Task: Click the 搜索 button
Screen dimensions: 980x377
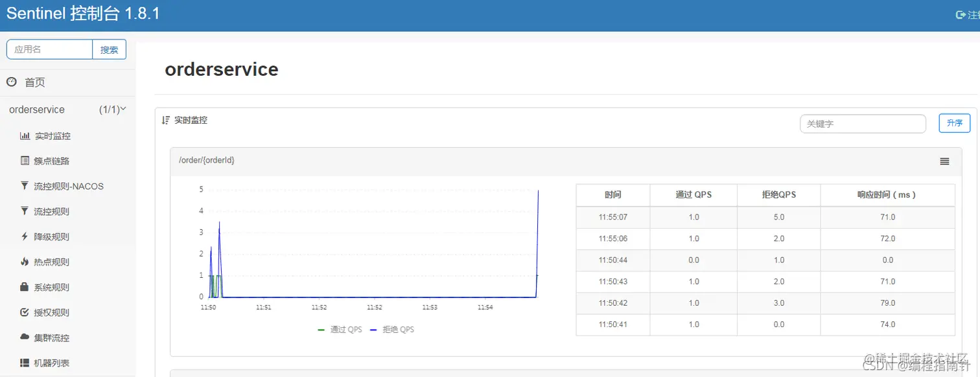Action: pyautogui.click(x=109, y=49)
